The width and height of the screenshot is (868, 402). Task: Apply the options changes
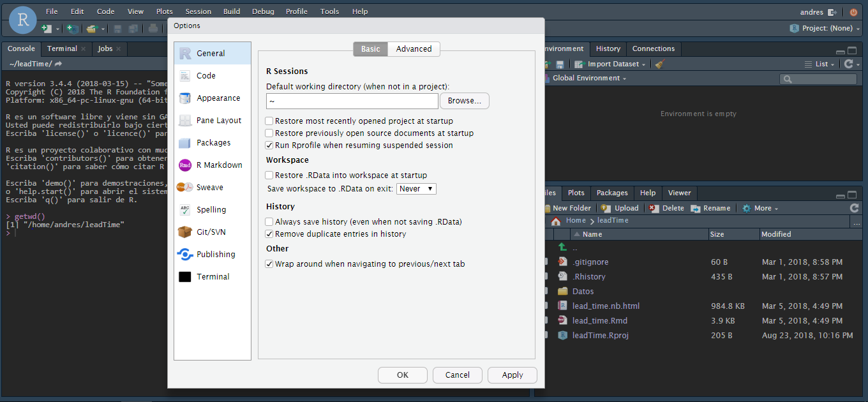tap(512, 375)
